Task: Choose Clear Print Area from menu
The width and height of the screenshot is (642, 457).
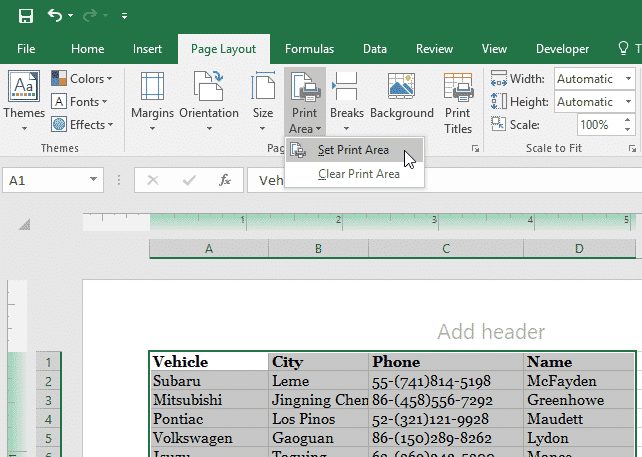Action: pyautogui.click(x=354, y=174)
